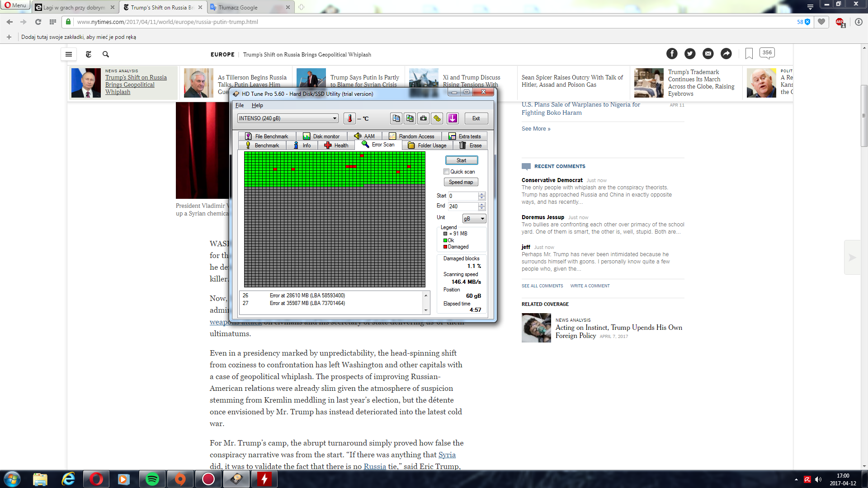The width and height of the screenshot is (868, 488).
Task: Open NYTimes search magnifier
Action: tap(106, 54)
